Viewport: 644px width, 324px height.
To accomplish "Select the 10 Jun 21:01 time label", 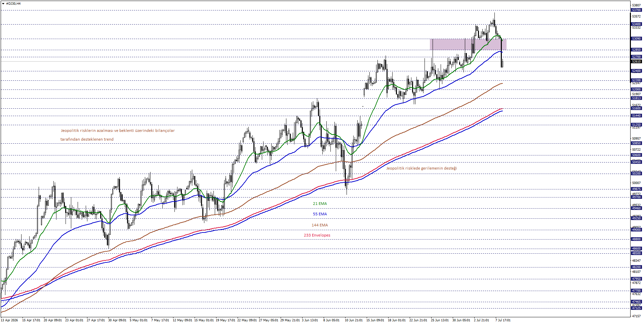I will pos(354,320).
